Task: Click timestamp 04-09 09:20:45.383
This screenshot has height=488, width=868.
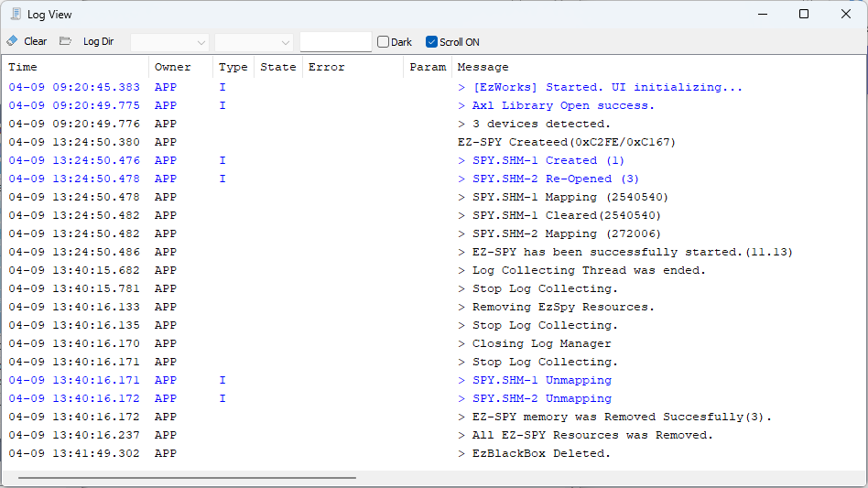Action: point(74,87)
